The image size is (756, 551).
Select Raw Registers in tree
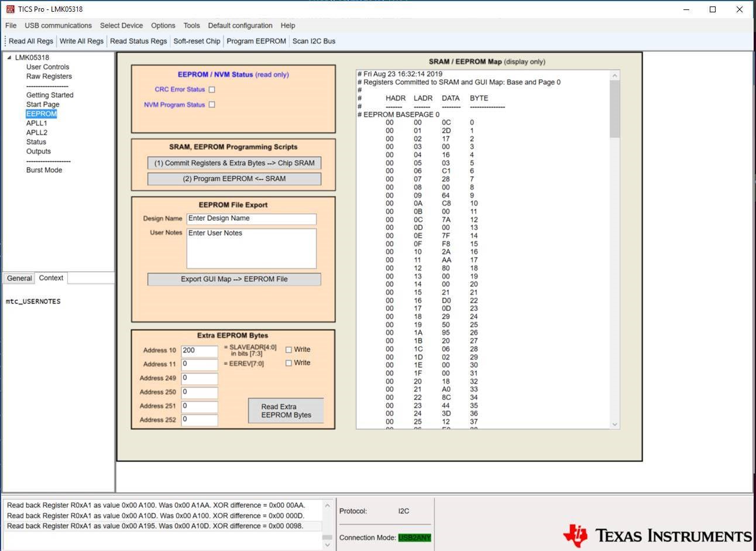pos(49,76)
